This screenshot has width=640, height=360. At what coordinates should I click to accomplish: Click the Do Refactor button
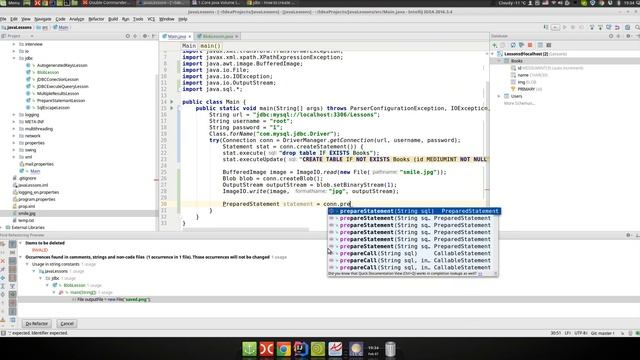point(36,324)
